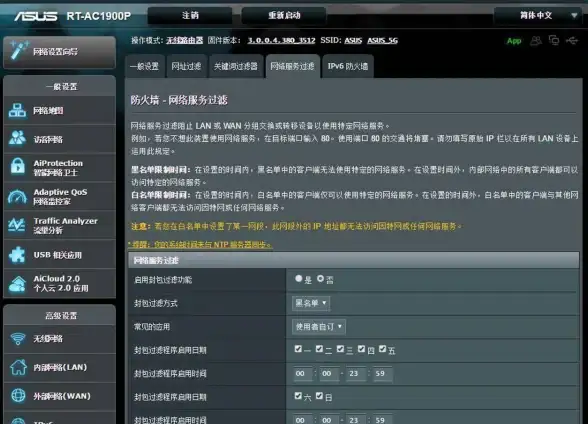This screenshot has height=424, width=588.
Task: Open AiCloud 2.0 cloud icon
Action: pyautogui.click(x=17, y=284)
